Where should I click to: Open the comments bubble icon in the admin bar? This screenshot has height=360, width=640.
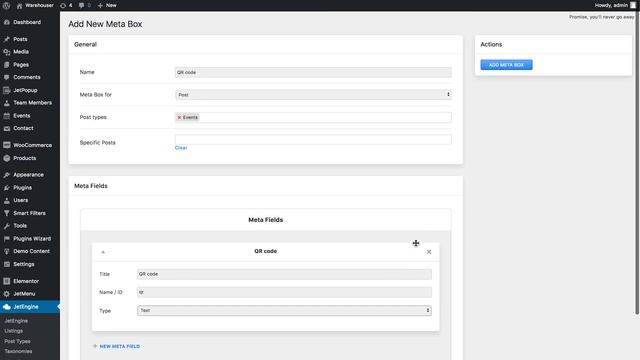coord(81,5)
